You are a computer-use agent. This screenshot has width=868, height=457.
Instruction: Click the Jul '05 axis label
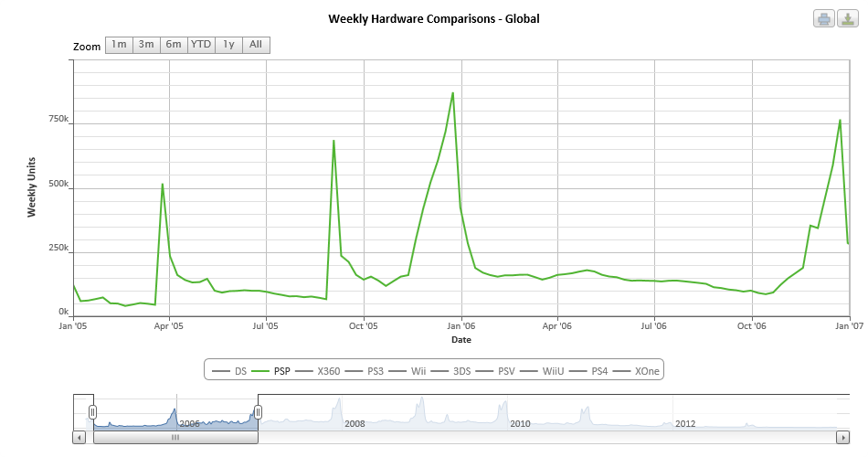[265, 326]
